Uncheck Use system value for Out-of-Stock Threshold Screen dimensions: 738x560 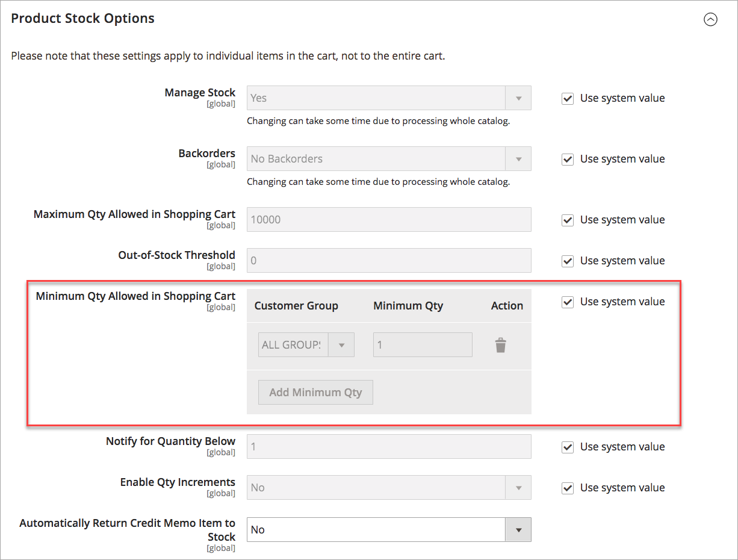pyautogui.click(x=567, y=261)
